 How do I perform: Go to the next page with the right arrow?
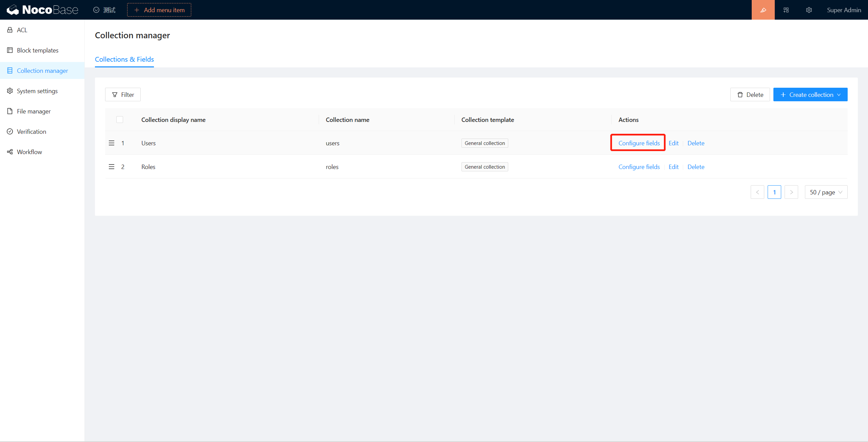(791, 192)
